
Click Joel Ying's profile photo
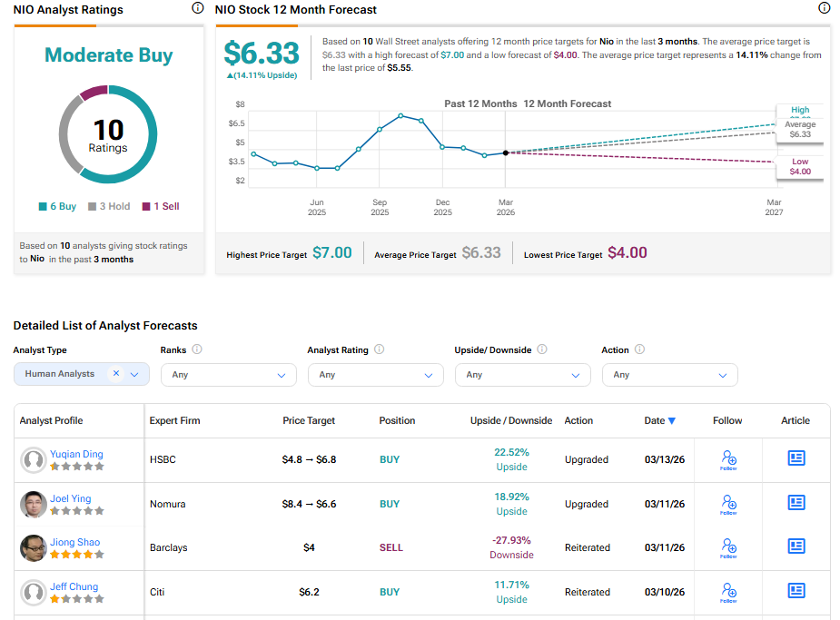pos(34,504)
